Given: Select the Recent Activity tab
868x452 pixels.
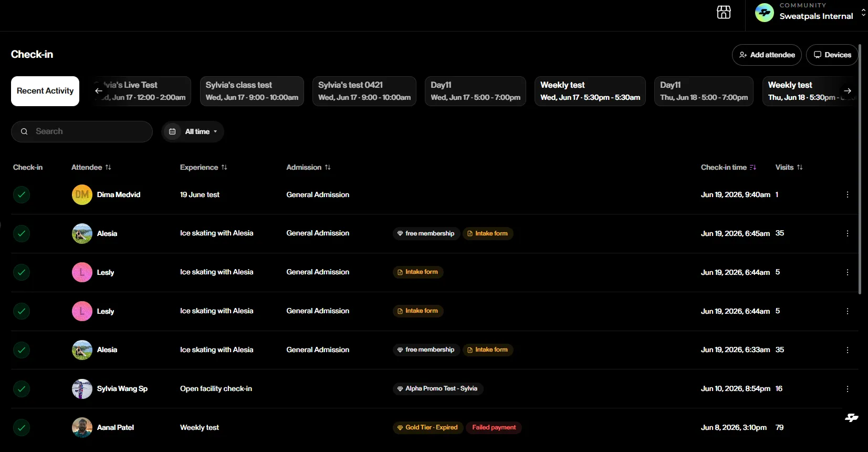Looking at the screenshot, I should click(x=45, y=91).
